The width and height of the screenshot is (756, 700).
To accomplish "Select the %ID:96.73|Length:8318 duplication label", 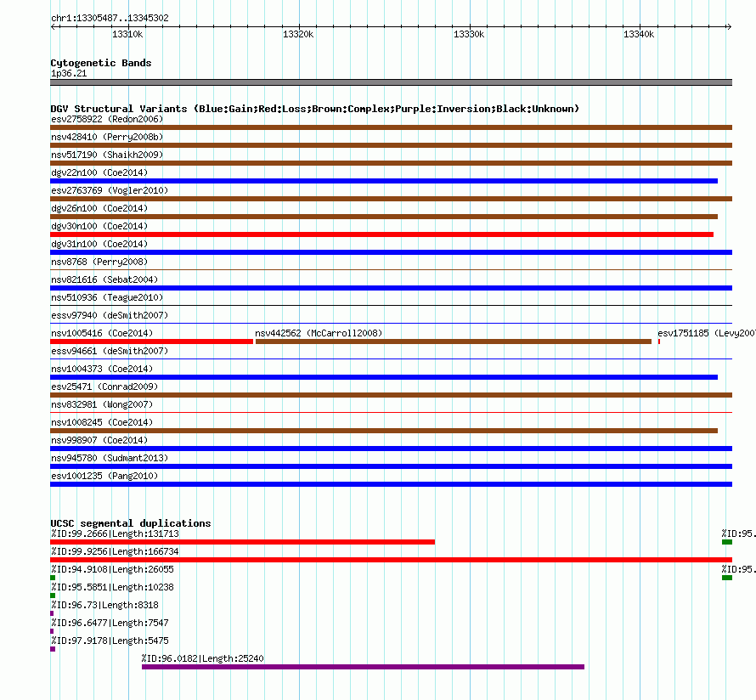I will pyautogui.click(x=104, y=605).
